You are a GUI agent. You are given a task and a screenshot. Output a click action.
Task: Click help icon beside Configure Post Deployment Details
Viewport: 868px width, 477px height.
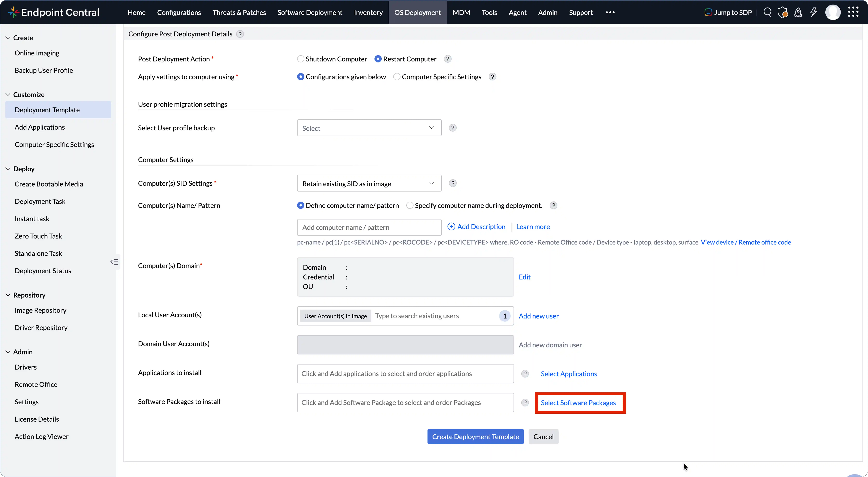pyautogui.click(x=240, y=34)
